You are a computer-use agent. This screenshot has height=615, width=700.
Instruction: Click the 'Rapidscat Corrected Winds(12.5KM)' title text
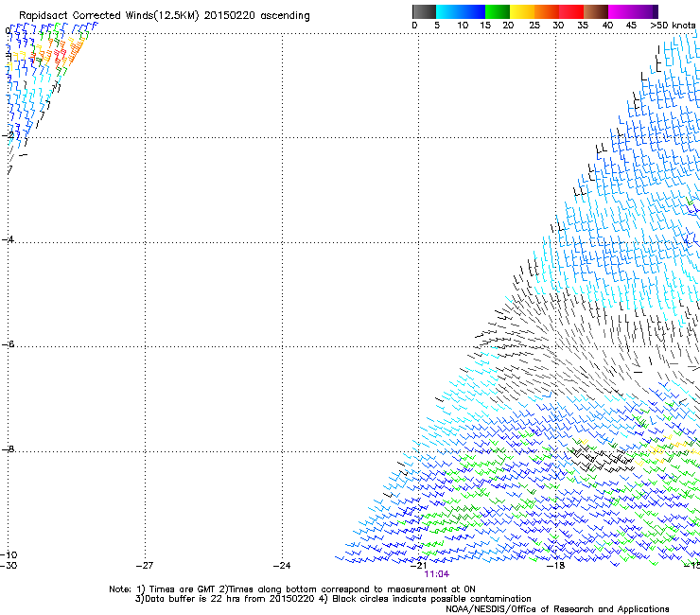tap(110, 16)
